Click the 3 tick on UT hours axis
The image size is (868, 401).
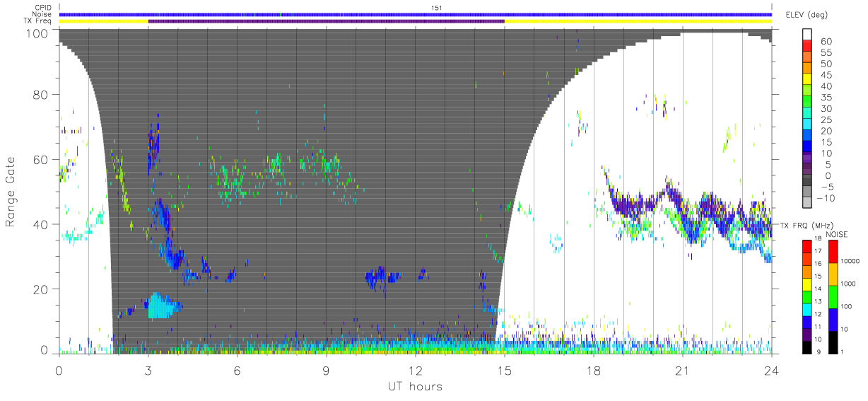tap(148, 370)
